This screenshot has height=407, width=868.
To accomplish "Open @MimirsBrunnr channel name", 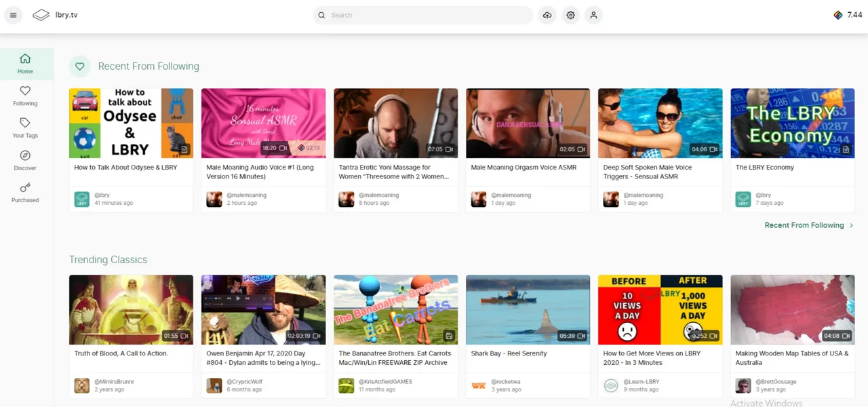I will (x=114, y=382).
